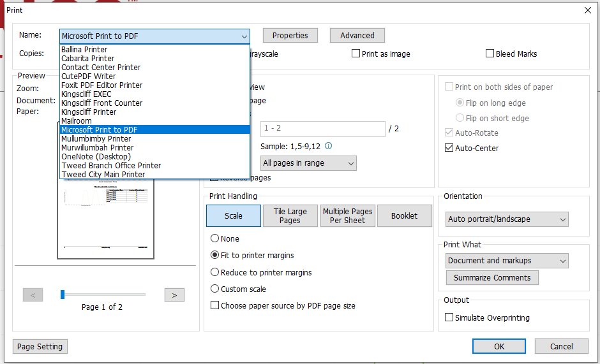The width and height of the screenshot is (600, 364).
Task: Switch to Multiple Pages Per Sheet
Action: tap(347, 216)
